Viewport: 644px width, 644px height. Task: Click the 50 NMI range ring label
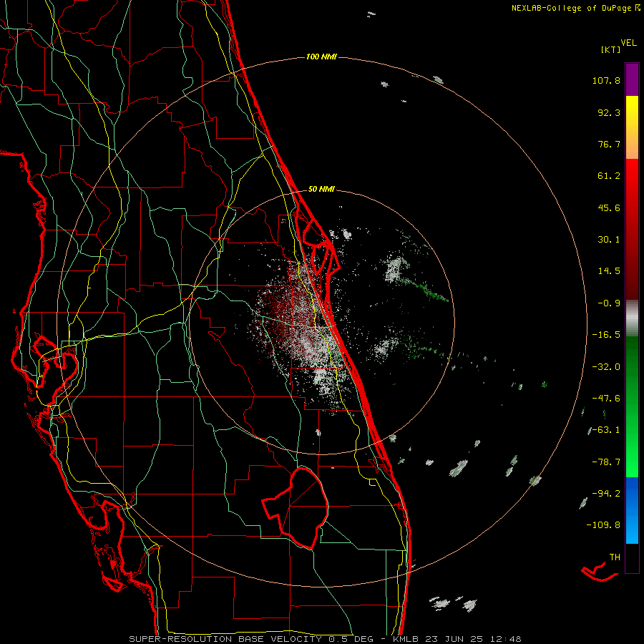[321, 190]
